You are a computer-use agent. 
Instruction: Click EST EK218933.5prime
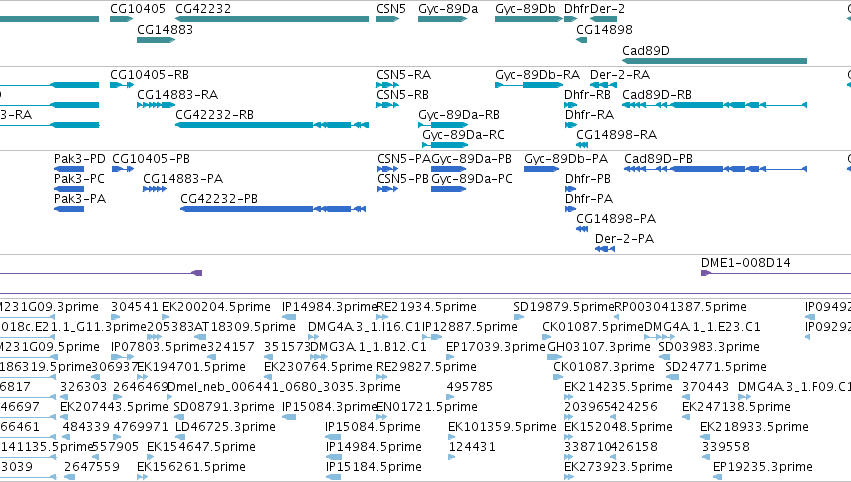pos(754,428)
